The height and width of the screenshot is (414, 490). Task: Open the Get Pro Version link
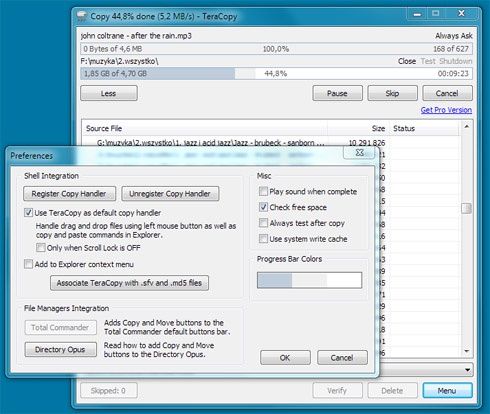pyautogui.click(x=446, y=110)
